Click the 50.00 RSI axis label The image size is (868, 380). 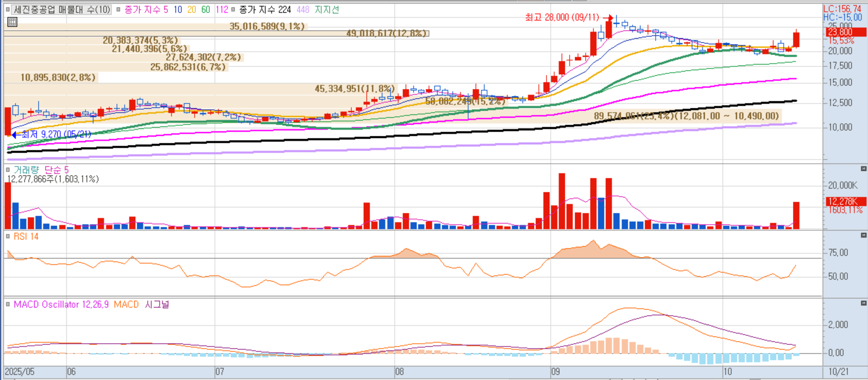(x=838, y=276)
